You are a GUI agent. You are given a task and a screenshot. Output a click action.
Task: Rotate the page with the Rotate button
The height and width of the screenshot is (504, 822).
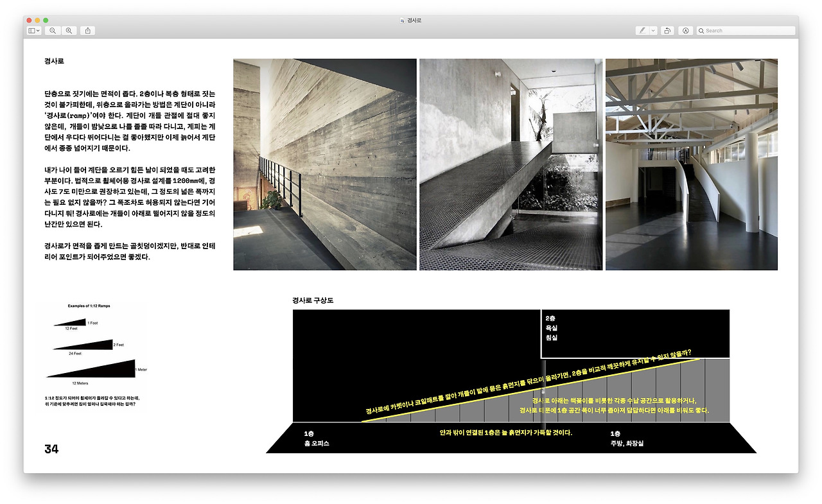tap(667, 30)
